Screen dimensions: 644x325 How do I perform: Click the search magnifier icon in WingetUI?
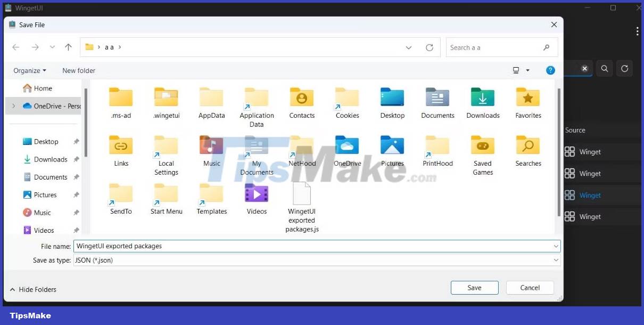click(x=605, y=68)
